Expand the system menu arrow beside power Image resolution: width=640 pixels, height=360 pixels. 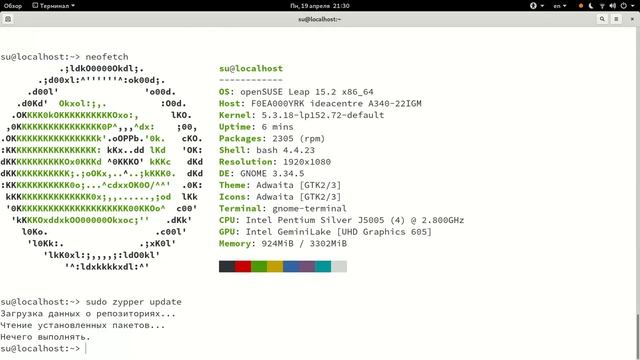point(633,6)
